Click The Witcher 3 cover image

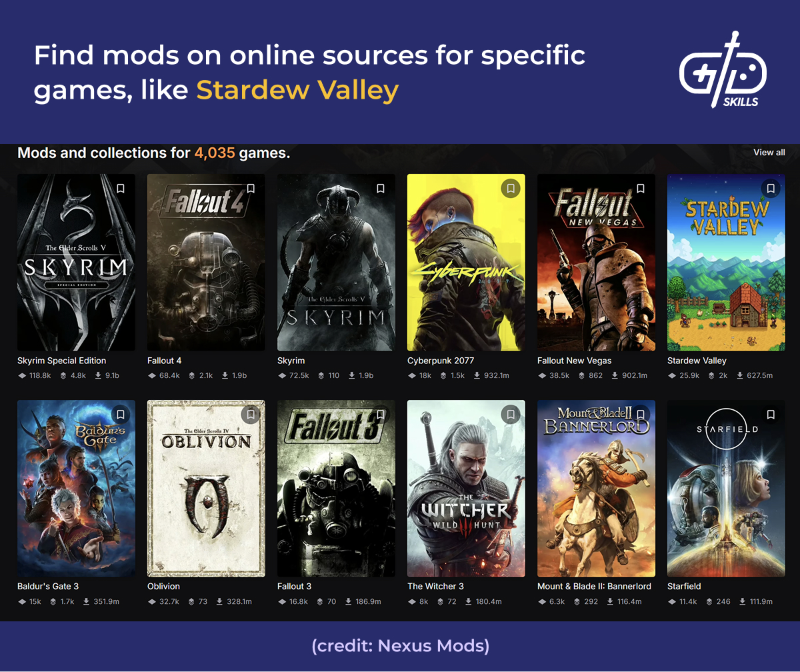pos(466,488)
